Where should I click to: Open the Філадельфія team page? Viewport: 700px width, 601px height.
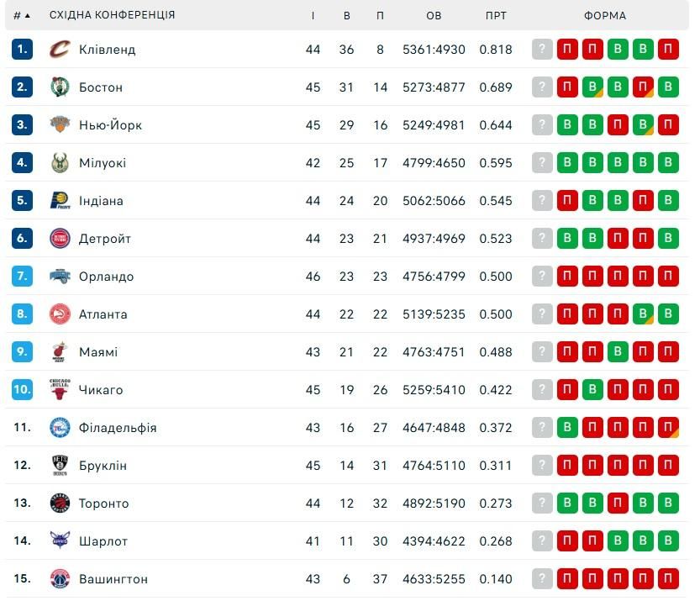[x=118, y=428]
